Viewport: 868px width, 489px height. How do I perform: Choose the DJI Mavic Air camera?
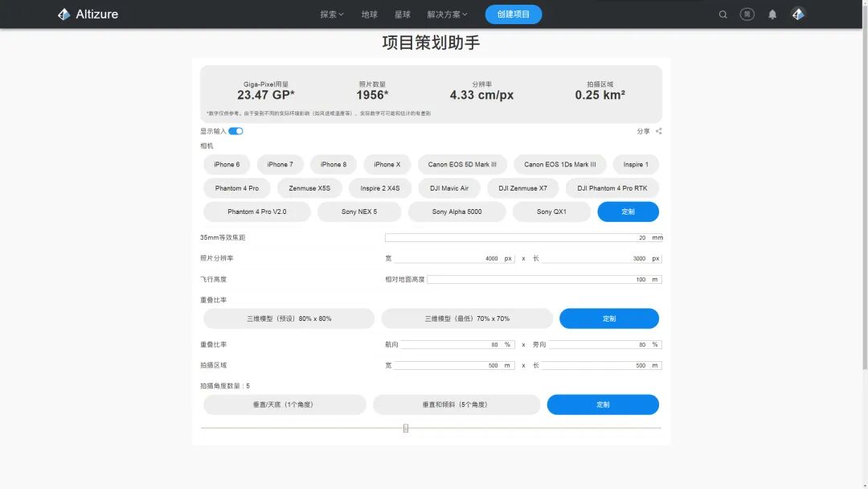[449, 188]
